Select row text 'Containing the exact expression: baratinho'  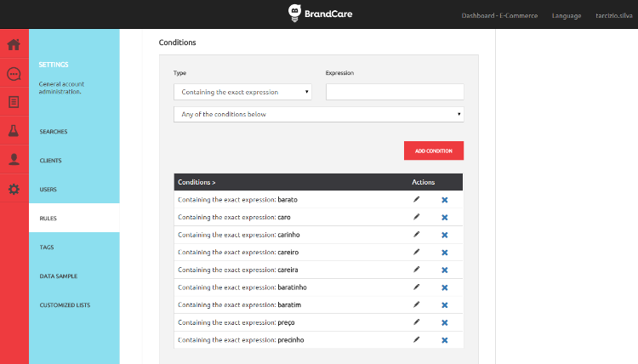242,287
